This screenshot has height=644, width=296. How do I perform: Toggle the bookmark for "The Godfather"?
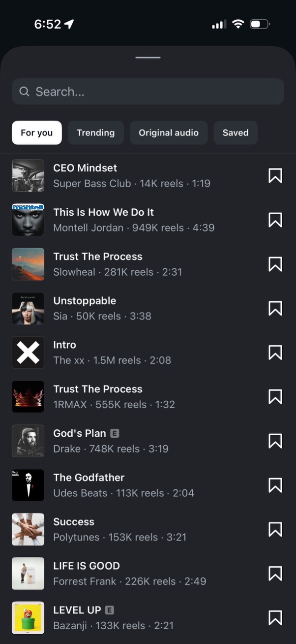(x=275, y=485)
